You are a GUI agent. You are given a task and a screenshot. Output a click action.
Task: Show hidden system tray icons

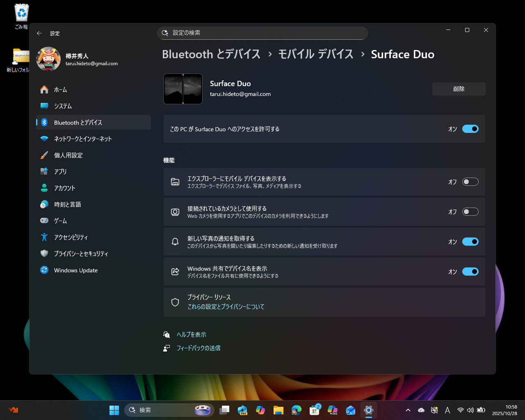tap(408, 410)
